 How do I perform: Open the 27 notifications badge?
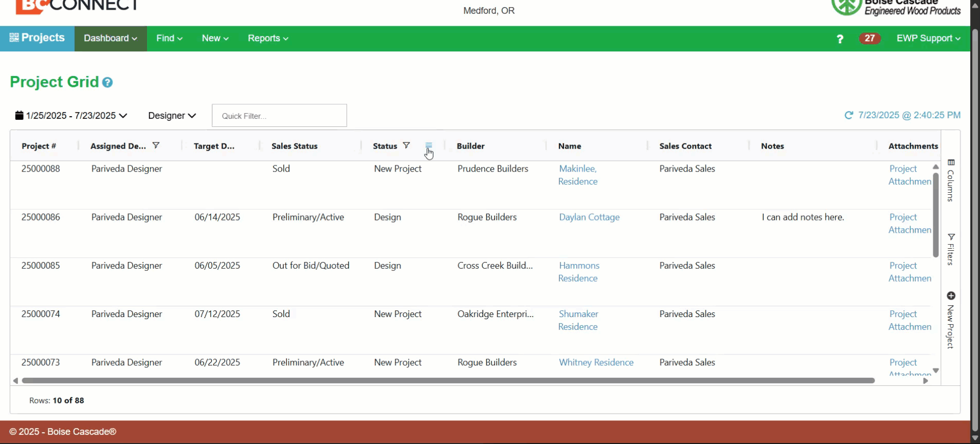click(869, 38)
